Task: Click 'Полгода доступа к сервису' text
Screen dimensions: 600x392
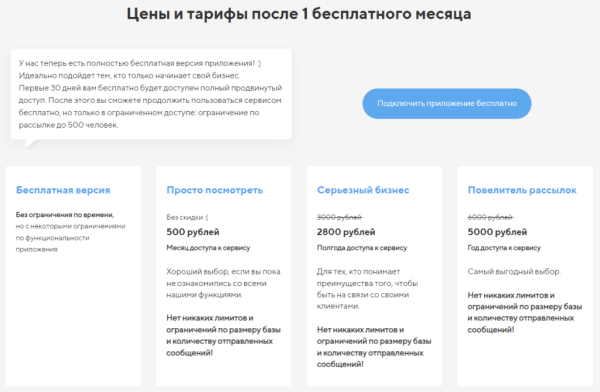Action: (362, 248)
